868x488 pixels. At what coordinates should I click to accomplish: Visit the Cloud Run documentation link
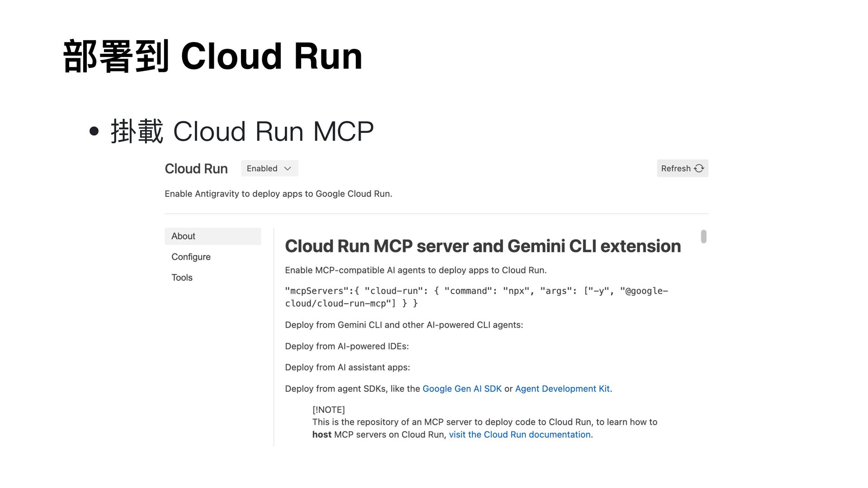(519, 435)
